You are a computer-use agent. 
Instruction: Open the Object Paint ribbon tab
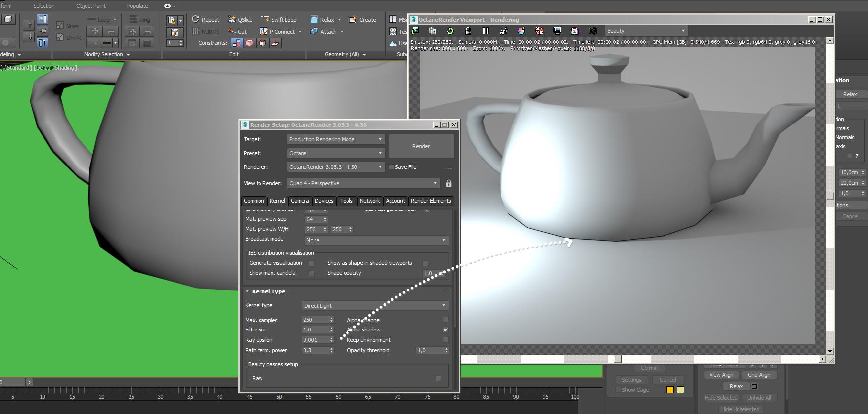point(91,6)
